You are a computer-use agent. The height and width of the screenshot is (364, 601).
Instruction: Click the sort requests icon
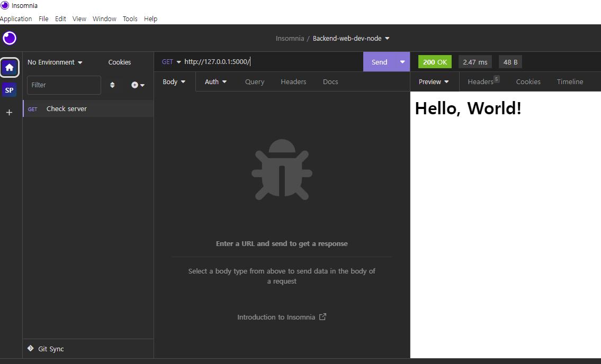[x=112, y=85]
